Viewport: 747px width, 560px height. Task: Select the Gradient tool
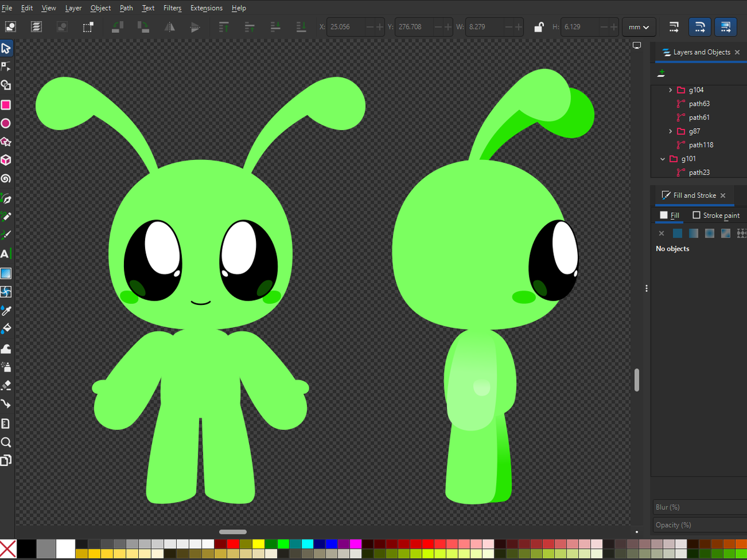click(6, 273)
